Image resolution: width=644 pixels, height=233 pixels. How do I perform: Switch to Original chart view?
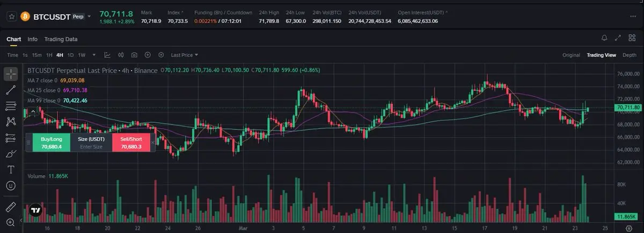click(571, 55)
